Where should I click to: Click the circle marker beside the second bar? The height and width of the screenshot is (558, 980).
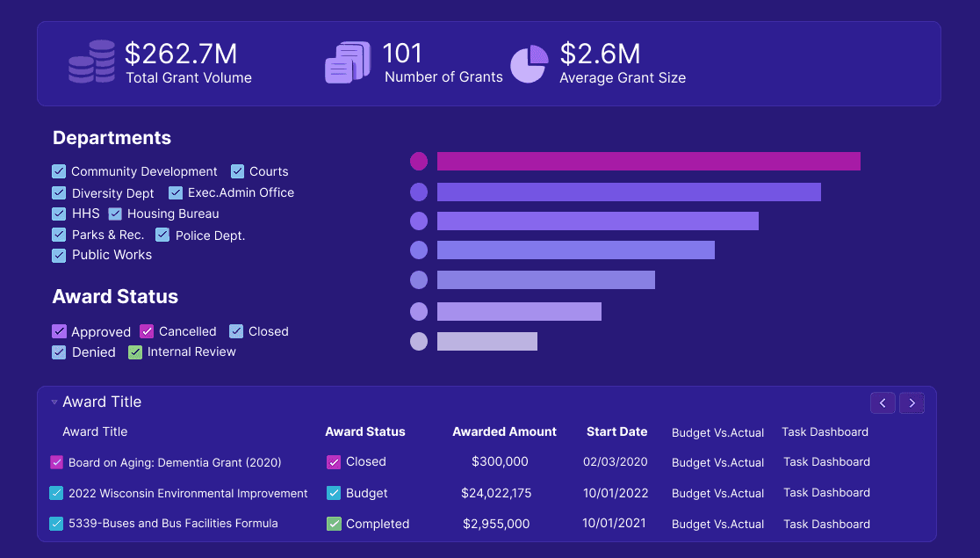419,192
